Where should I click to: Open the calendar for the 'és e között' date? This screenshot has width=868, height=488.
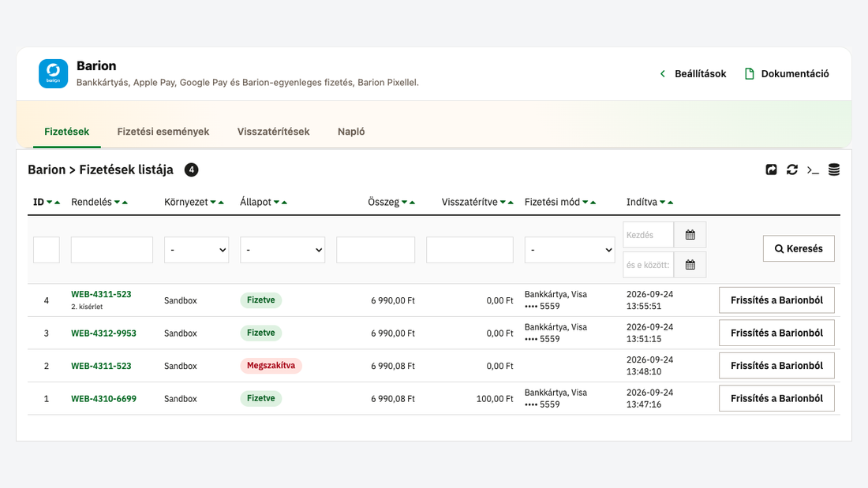point(690,265)
